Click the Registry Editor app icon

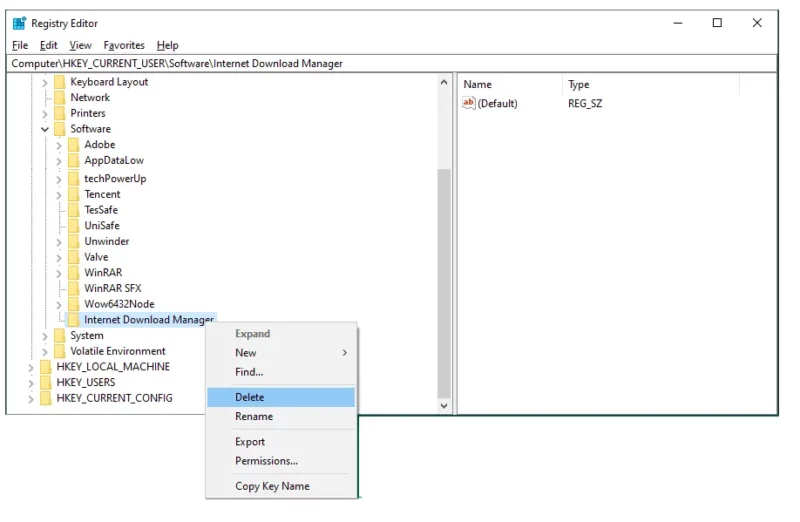19,23
